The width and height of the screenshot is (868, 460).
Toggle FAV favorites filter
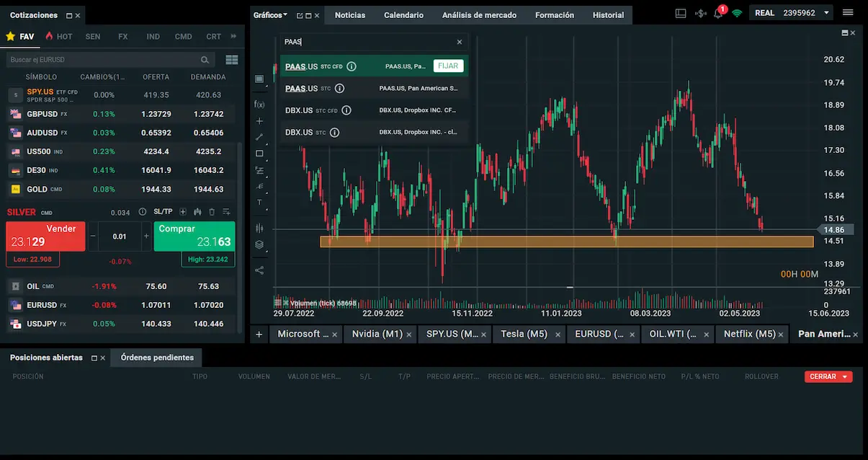point(20,36)
